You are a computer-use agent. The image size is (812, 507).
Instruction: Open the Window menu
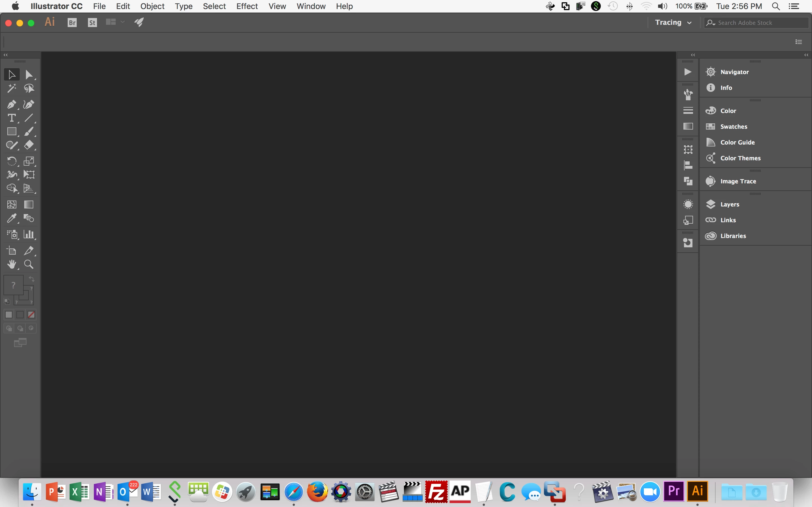tap(311, 6)
